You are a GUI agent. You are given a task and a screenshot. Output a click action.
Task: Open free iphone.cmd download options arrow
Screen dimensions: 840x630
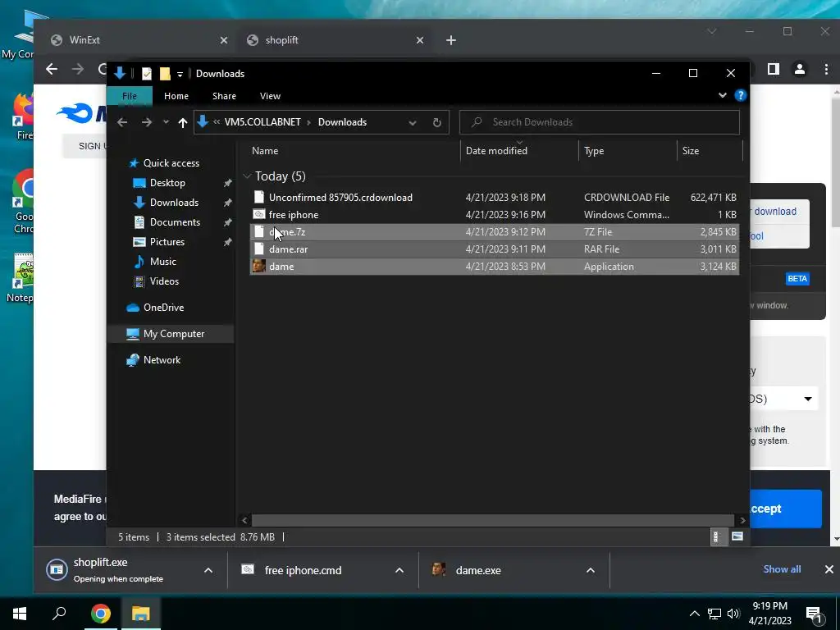point(399,571)
